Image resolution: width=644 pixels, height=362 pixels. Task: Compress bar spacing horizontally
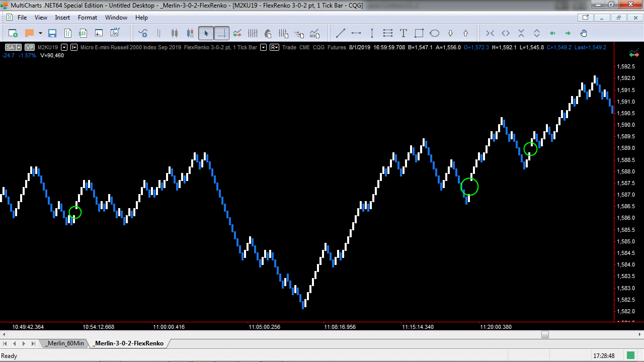point(490,33)
